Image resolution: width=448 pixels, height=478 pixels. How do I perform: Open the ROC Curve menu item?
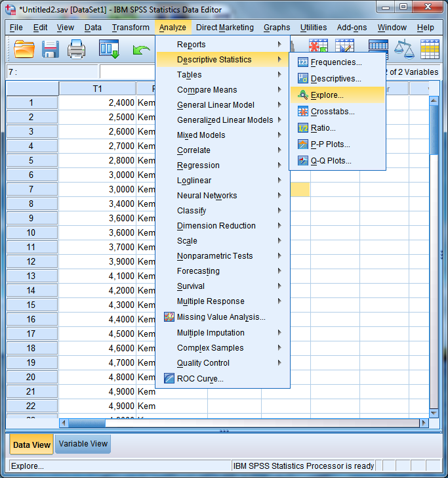point(200,378)
